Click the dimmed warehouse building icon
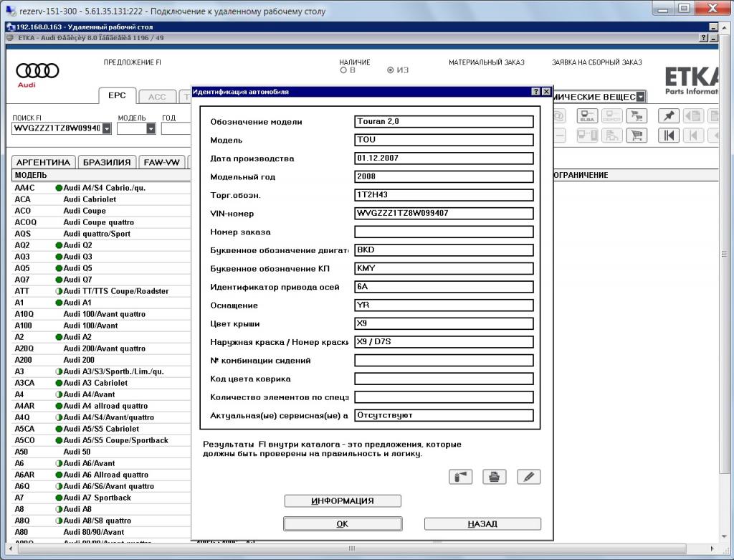The height and width of the screenshot is (560, 734). 611,136
